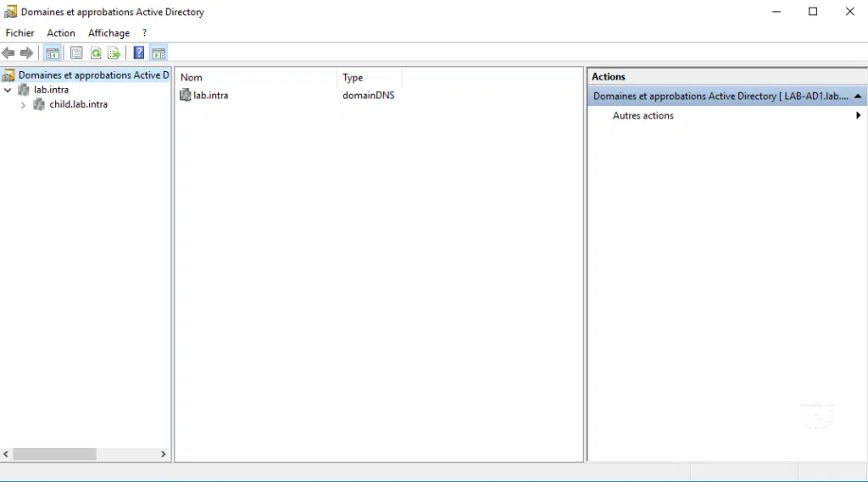Image resolution: width=868 pixels, height=482 pixels.
Task: Click the Back arrow in toolbar
Action: click(8, 53)
